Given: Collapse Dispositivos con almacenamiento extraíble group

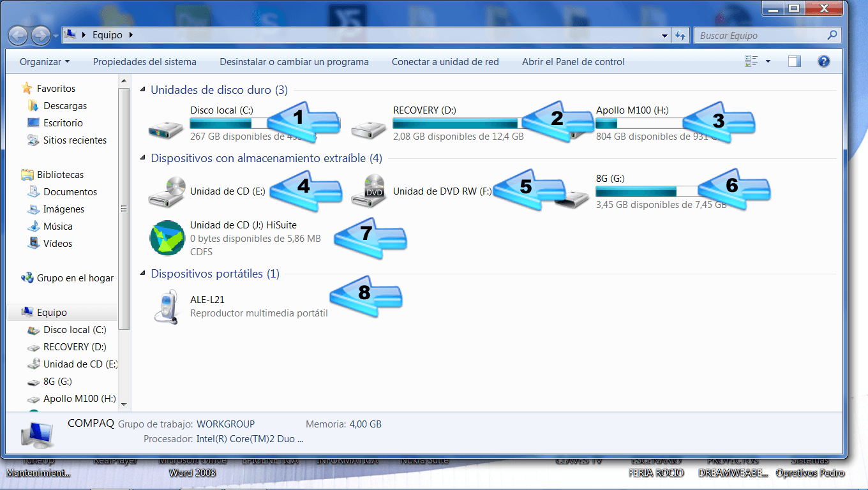Looking at the screenshot, I should click(143, 158).
